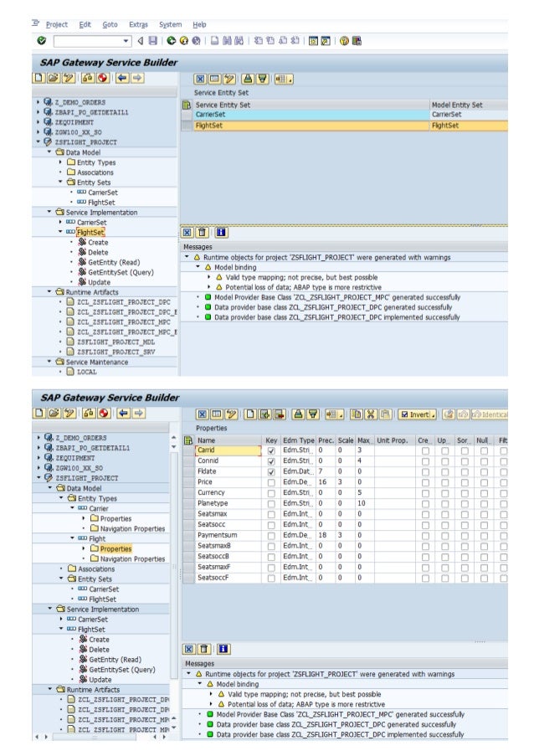Expand Z_DEMO_ORDERS node in upper tree

pos(38,102)
